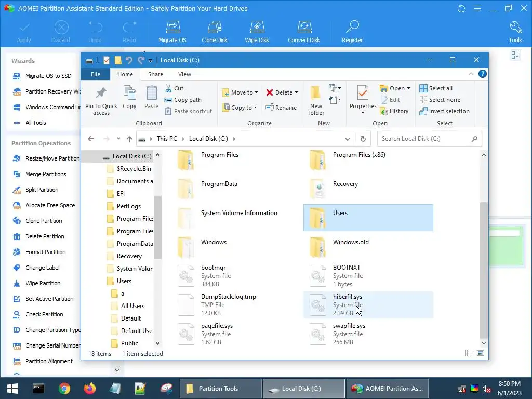Switch Explorer to large icons view

click(481, 353)
